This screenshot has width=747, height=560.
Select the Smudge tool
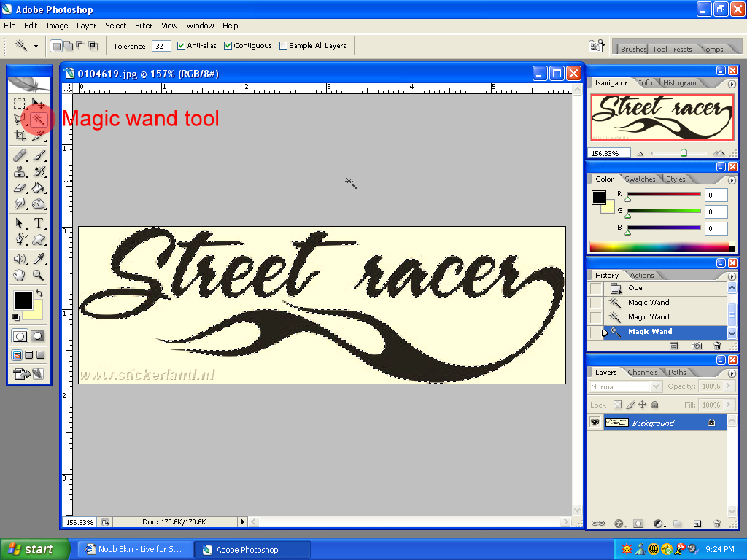(20, 204)
